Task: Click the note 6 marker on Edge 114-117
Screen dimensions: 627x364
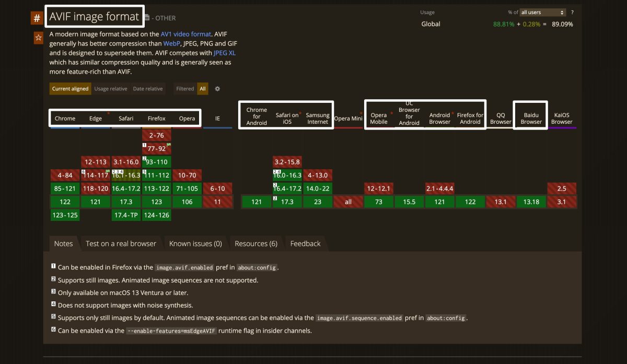Action: point(84,171)
